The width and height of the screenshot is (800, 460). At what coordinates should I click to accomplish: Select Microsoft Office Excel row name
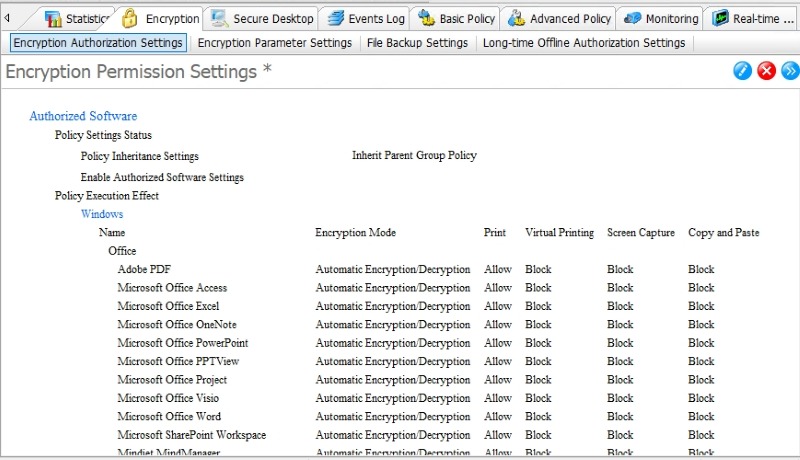168,306
